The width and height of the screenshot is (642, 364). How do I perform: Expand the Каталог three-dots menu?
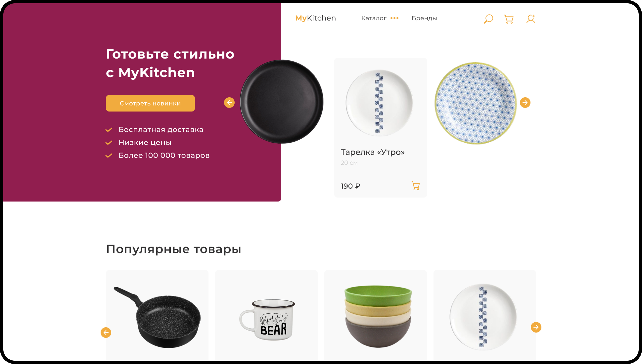coord(394,18)
